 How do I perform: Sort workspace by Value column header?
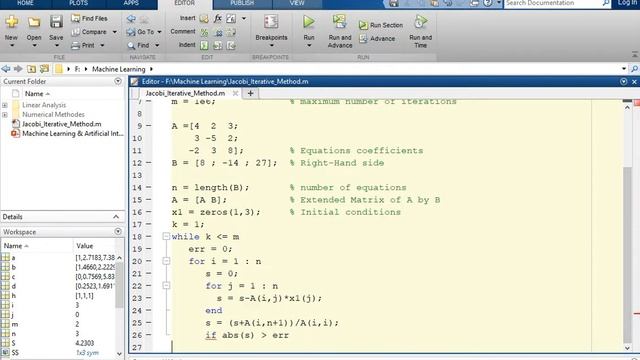pos(84,246)
